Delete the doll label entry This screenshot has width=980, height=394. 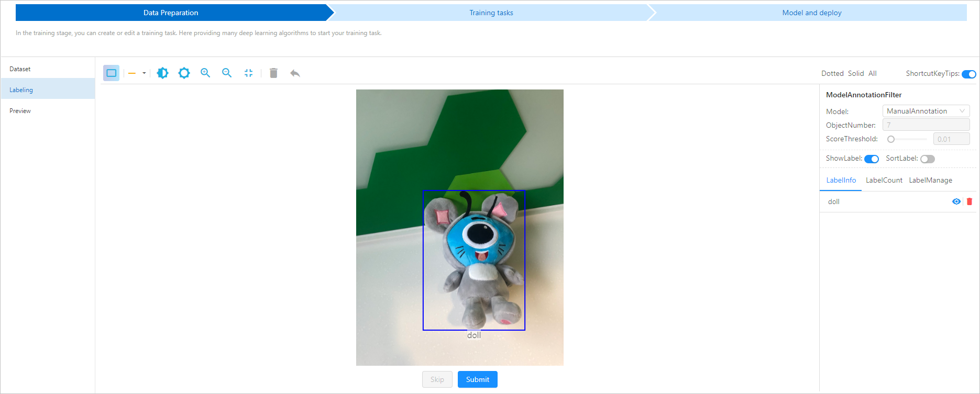click(x=970, y=201)
